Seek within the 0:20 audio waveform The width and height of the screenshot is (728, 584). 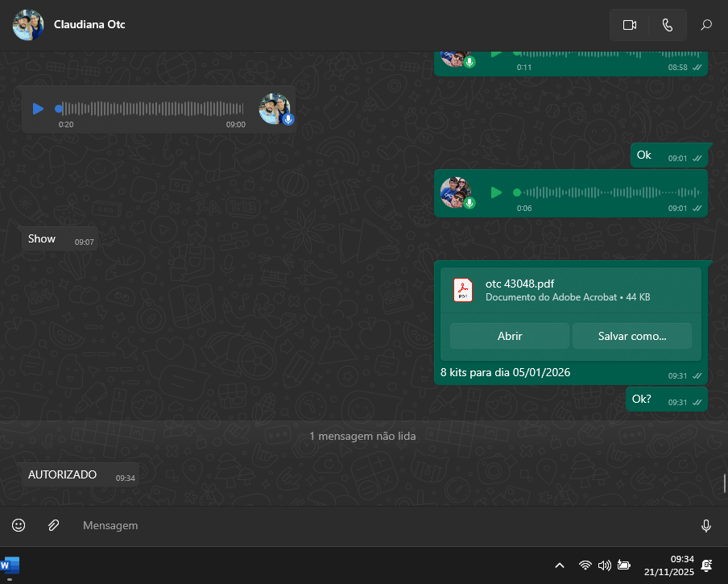click(153, 109)
